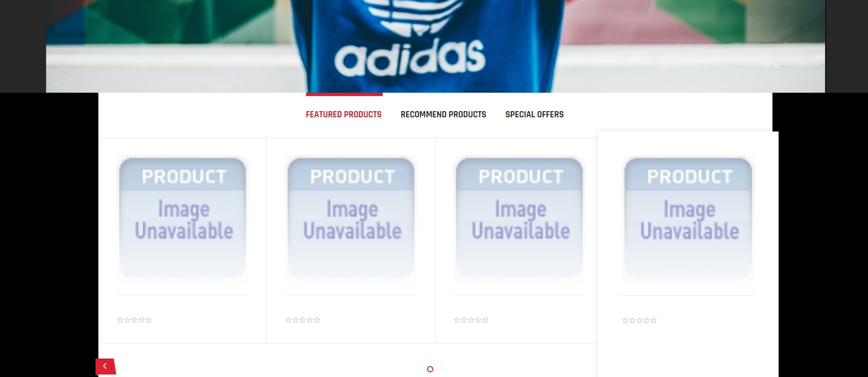Show the Special Offers tab

(535, 114)
